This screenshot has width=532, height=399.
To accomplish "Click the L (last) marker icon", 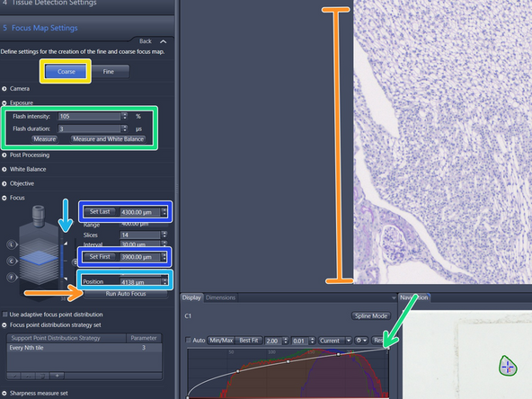I will (12, 244).
